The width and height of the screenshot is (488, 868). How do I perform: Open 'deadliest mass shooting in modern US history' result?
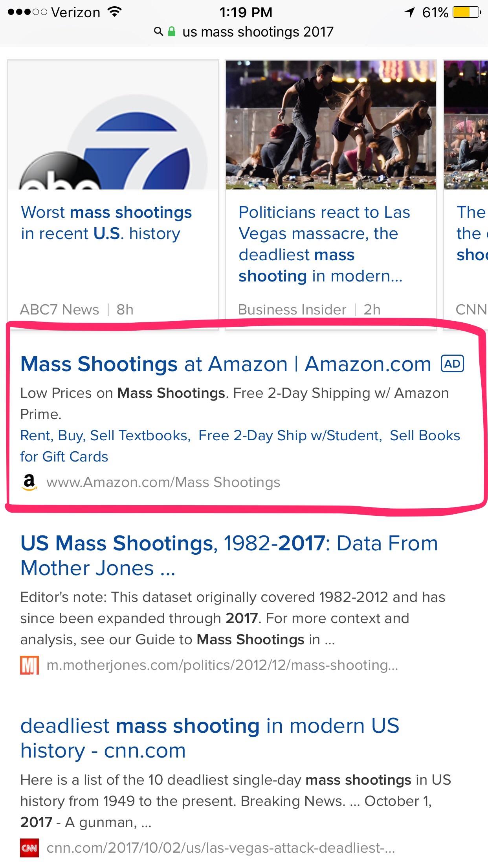(x=210, y=738)
